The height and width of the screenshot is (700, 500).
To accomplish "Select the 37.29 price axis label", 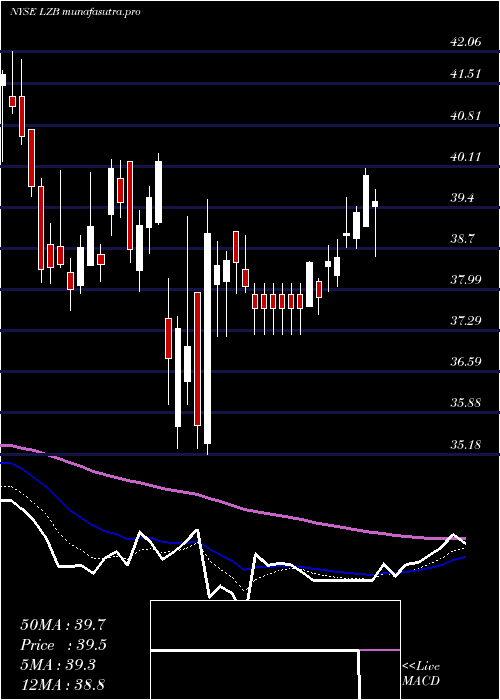I will [466, 320].
